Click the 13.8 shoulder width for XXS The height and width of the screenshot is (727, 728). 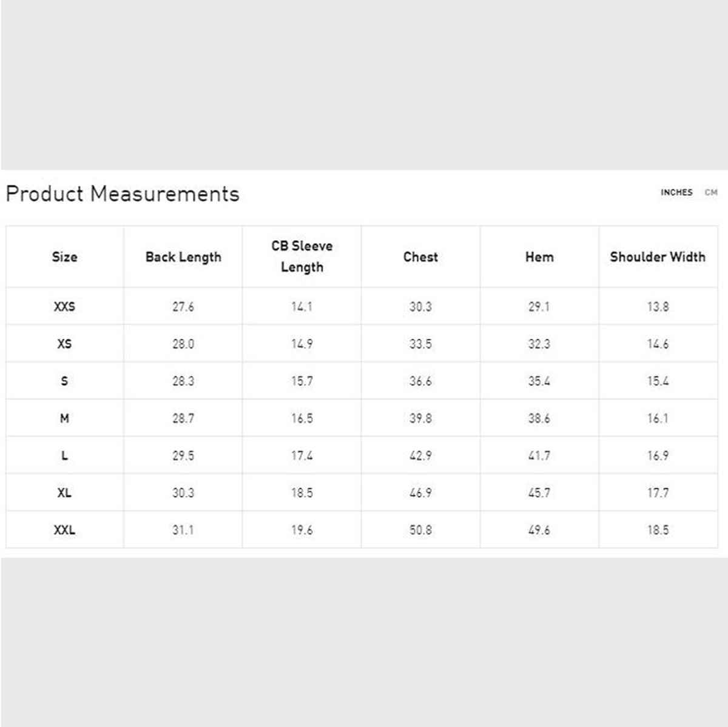658,307
